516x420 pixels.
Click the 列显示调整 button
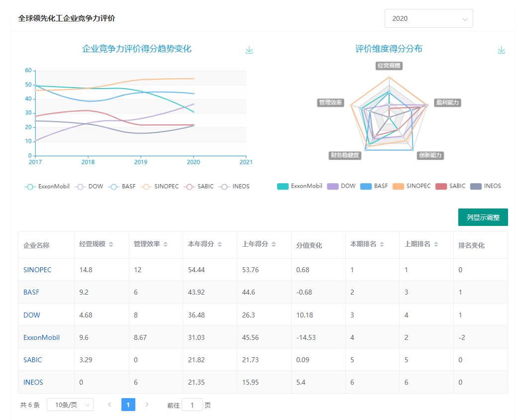(483, 217)
